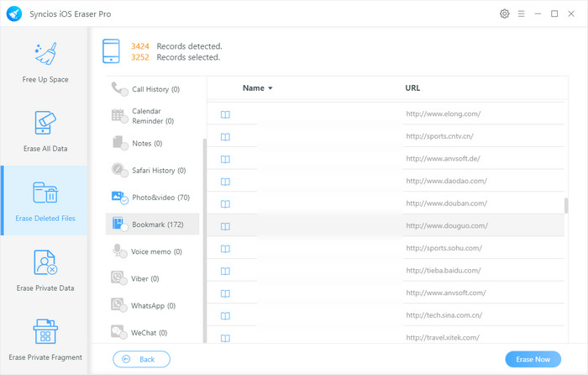Click URL http://www.anvsoft.com/

coord(446,293)
